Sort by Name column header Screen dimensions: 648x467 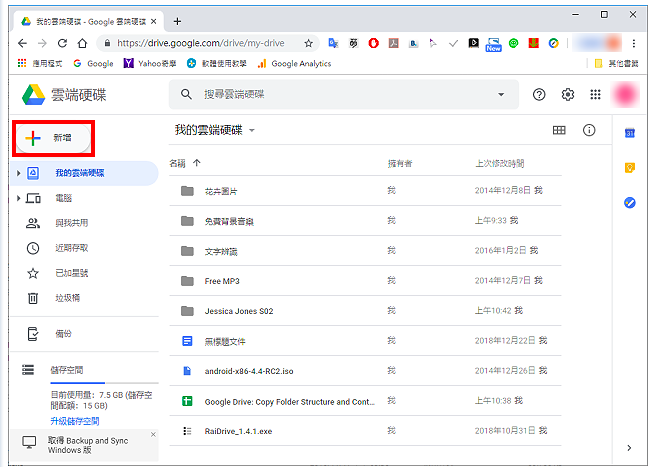(178, 163)
